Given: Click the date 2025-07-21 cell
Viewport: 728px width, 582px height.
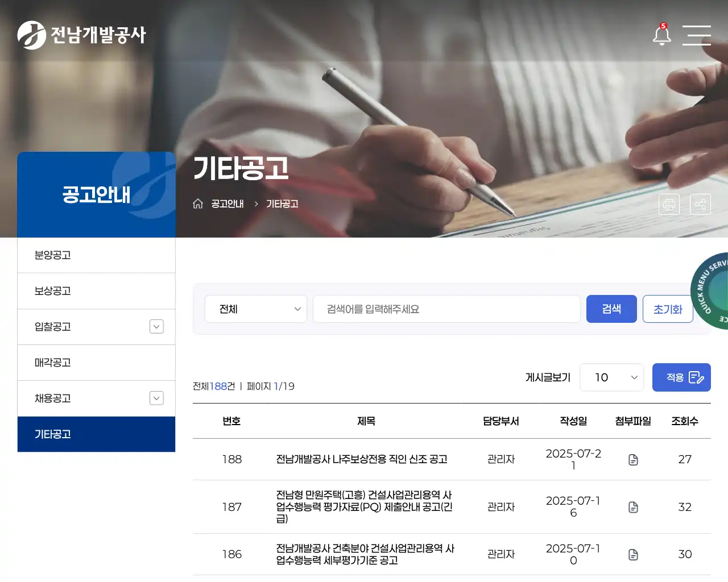Looking at the screenshot, I should [x=573, y=459].
